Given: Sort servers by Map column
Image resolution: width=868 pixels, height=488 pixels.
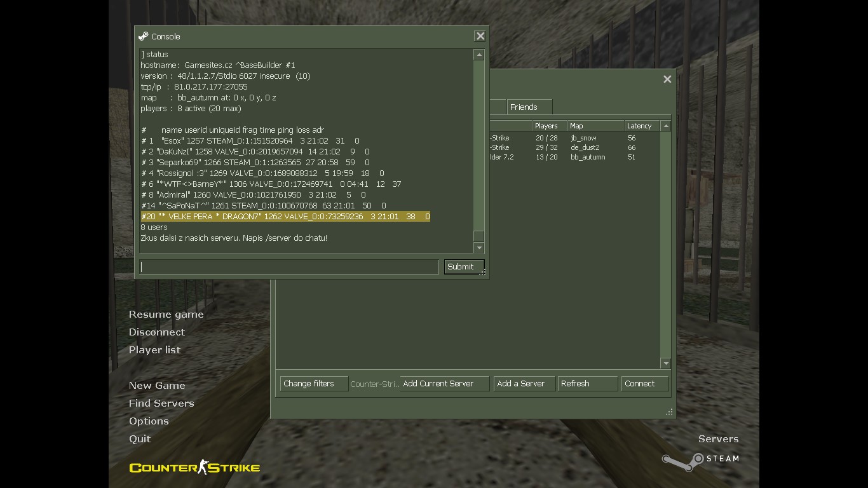Looking at the screenshot, I should coord(596,126).
